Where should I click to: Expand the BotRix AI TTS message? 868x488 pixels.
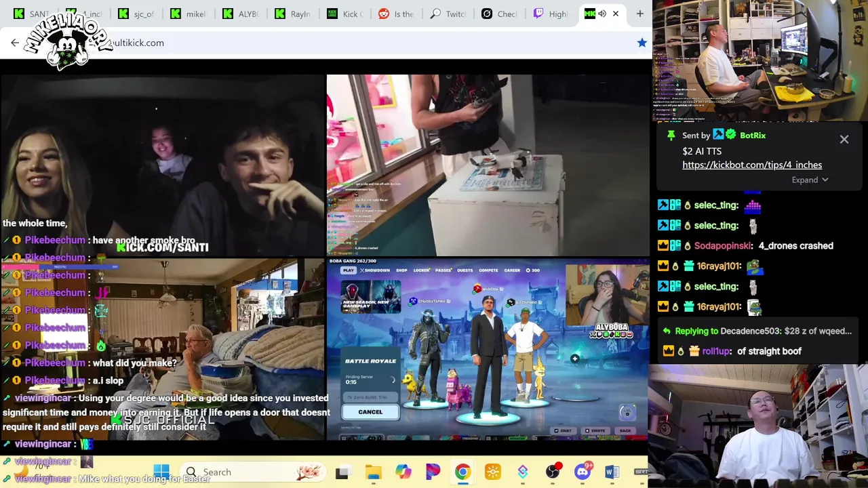coord(810,180)
